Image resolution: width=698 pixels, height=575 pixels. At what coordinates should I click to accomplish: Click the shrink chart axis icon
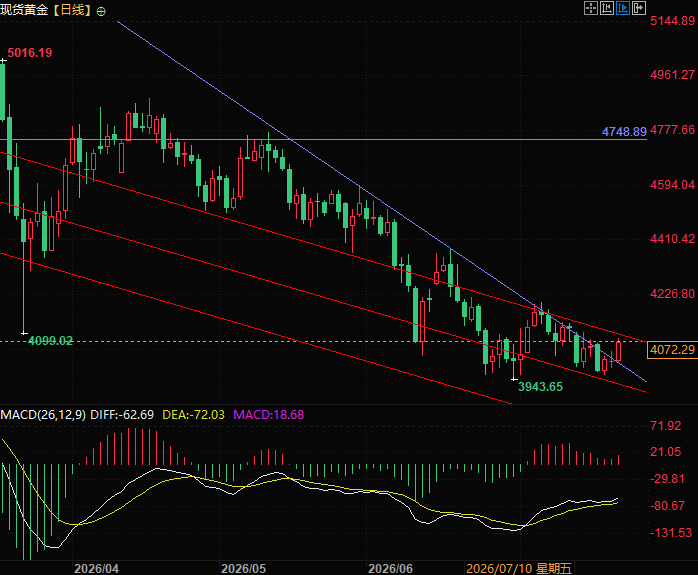(607, 8)
